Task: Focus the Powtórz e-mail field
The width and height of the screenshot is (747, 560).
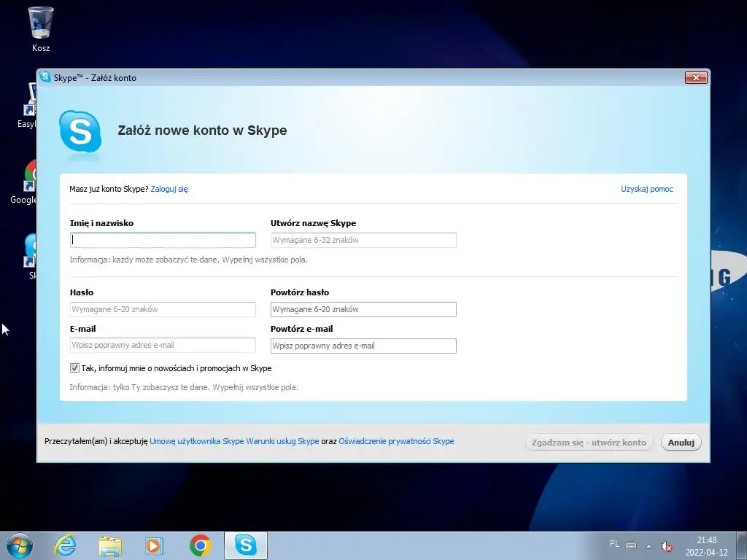Action: click(363, 346)
